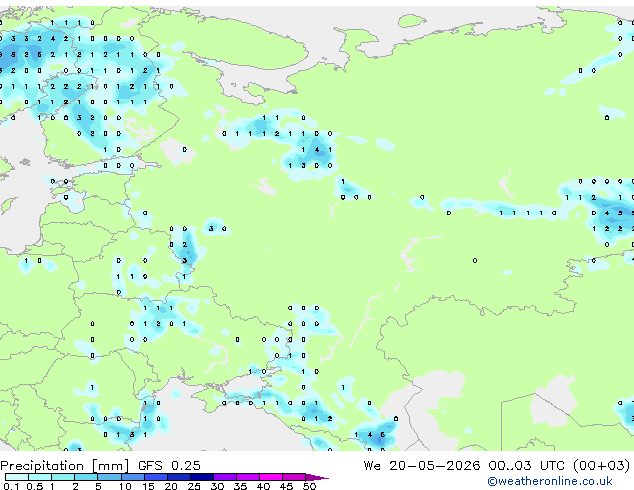Click the legend swatch between 0.1 and 0.5
Image resolution: width=634 pixels, height=490 pixels.
(x=17, y=477)
